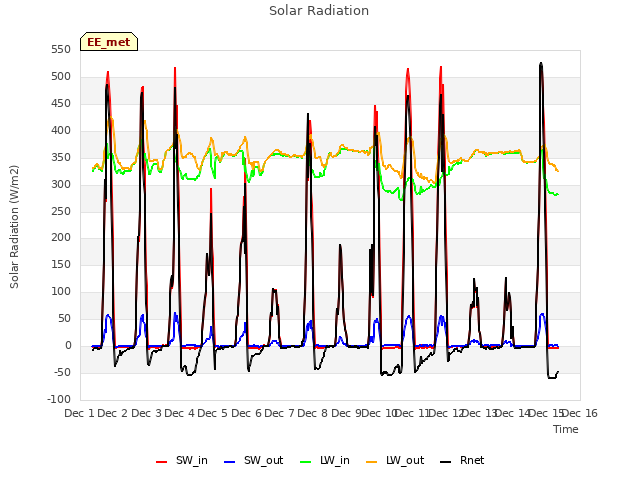Click the Rnet legend label
Screen dimensions: 640x480
click(x=472, y=460)
